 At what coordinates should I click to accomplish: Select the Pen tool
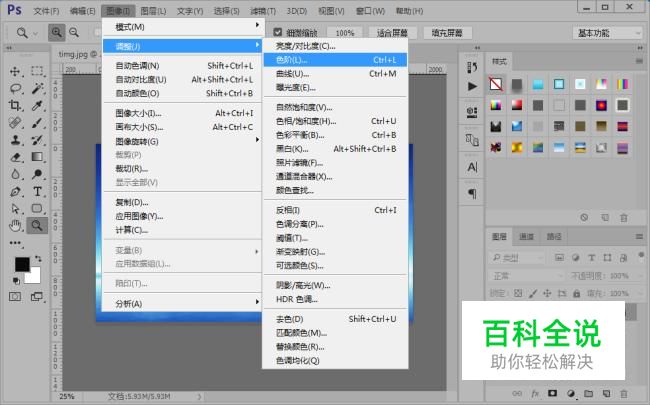pyautogui.click(x=15, y=192)
